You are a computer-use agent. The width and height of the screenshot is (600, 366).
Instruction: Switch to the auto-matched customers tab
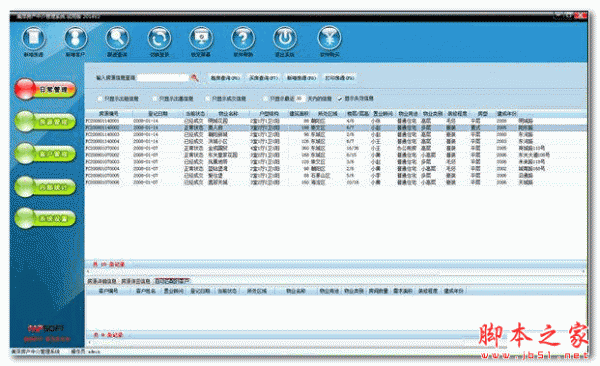(x=172, y=281)
